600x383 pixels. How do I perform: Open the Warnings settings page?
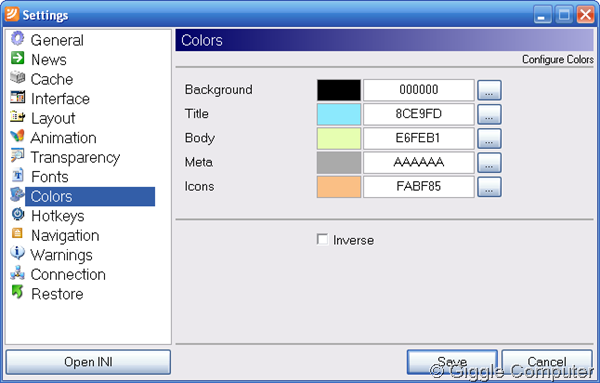tap(61, 255)
